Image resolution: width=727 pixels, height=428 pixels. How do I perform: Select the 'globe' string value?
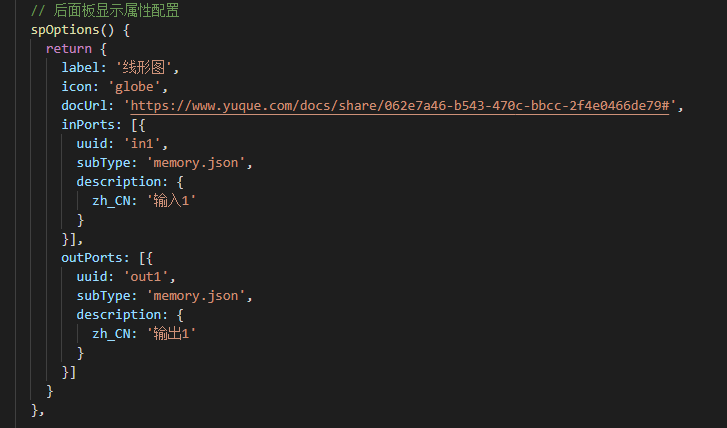pyautogui.click(x=129, y=87)
